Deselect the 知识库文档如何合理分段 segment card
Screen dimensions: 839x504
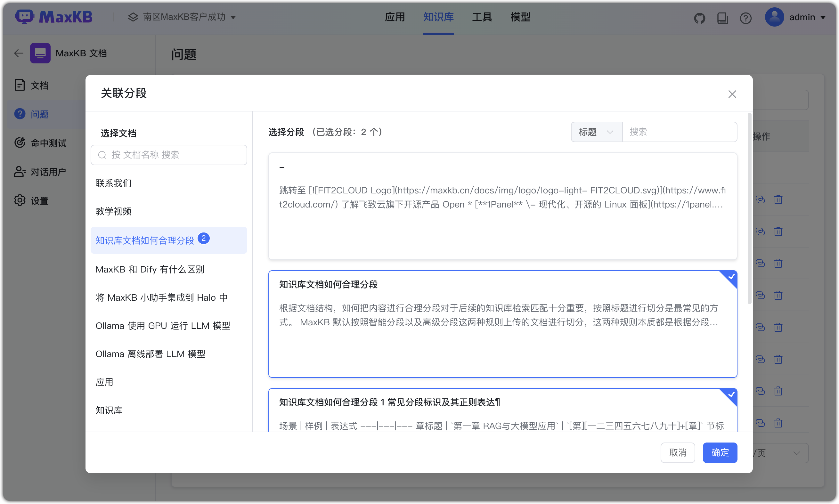click(502, 324)
